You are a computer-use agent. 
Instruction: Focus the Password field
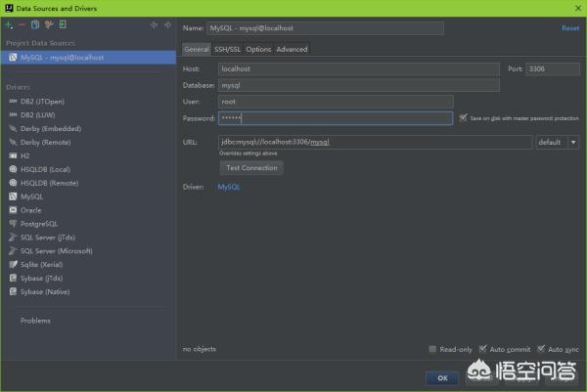tap(336, 118)
